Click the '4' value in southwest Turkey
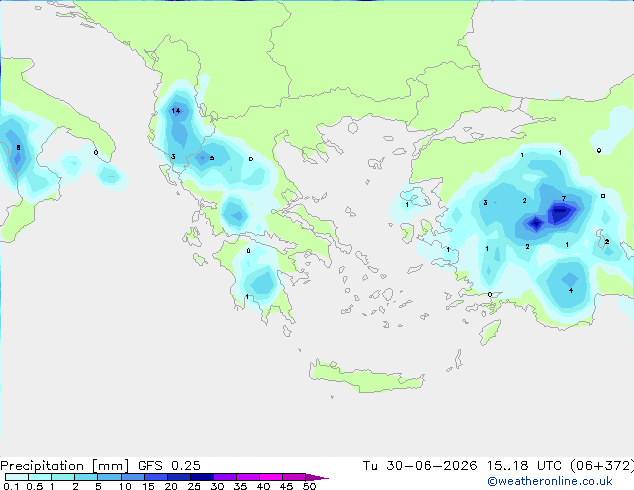 point(571,290)
